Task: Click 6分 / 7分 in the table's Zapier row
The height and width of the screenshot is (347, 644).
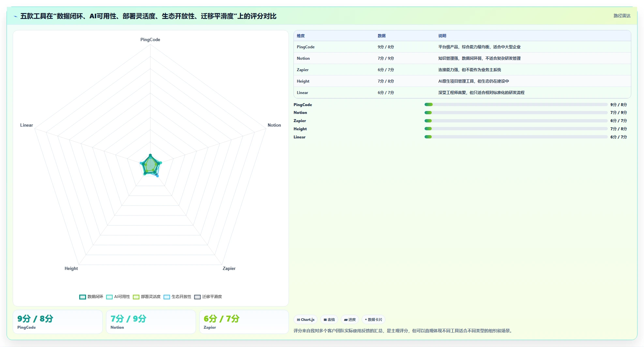Action: (x=386, y=70)
